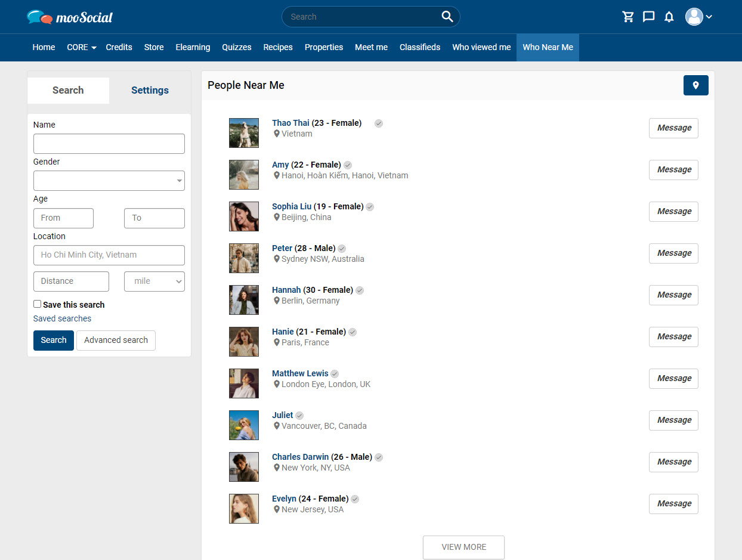Select the Who Near Me menu item
Viewport: 742px width, 560px height.
click(x=548, y=47)
